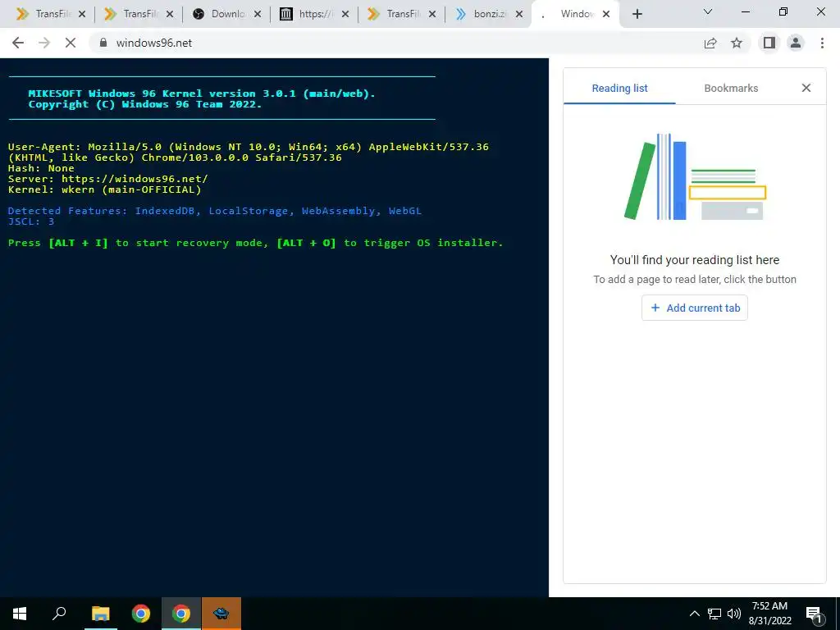The height and width of the screenshot is (630, 840).
Task: Click the Kernel: wkern (main-OFFICIAL) line
Action: pos(104,189)
